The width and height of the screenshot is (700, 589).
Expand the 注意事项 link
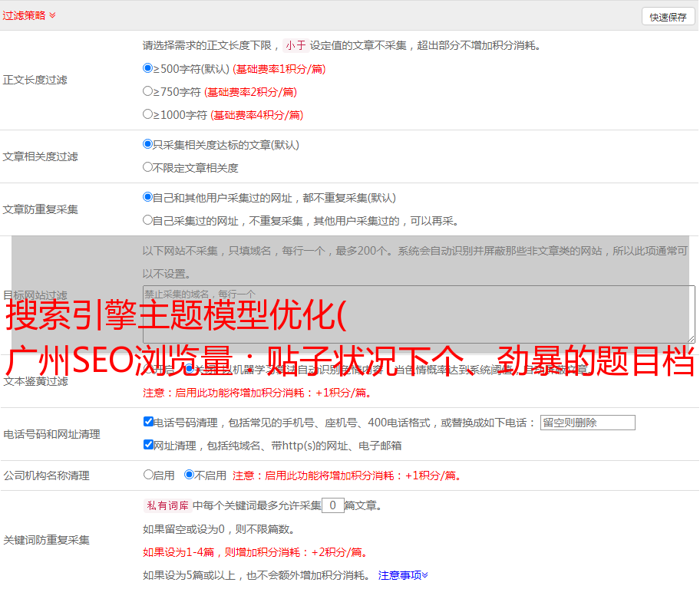coord(403,575)
